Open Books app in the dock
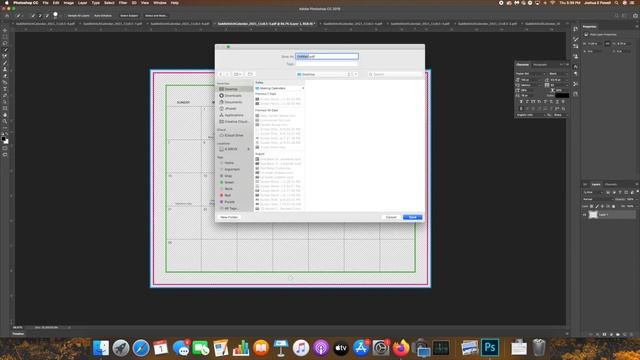This screenshot has width=640, height=360. click(261, 348)
